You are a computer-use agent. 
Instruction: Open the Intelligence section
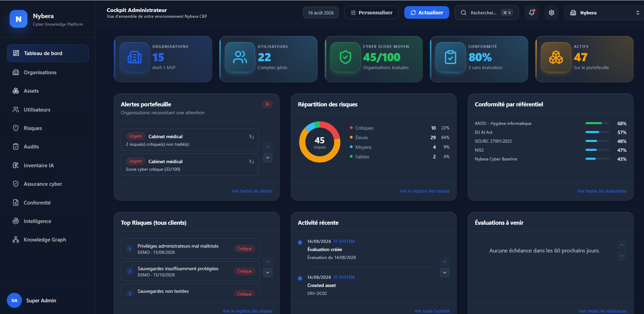[48, 221]
